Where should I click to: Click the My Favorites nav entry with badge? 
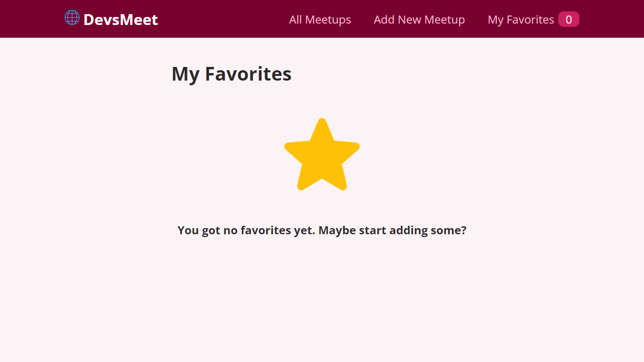click(x=533, y=19)
